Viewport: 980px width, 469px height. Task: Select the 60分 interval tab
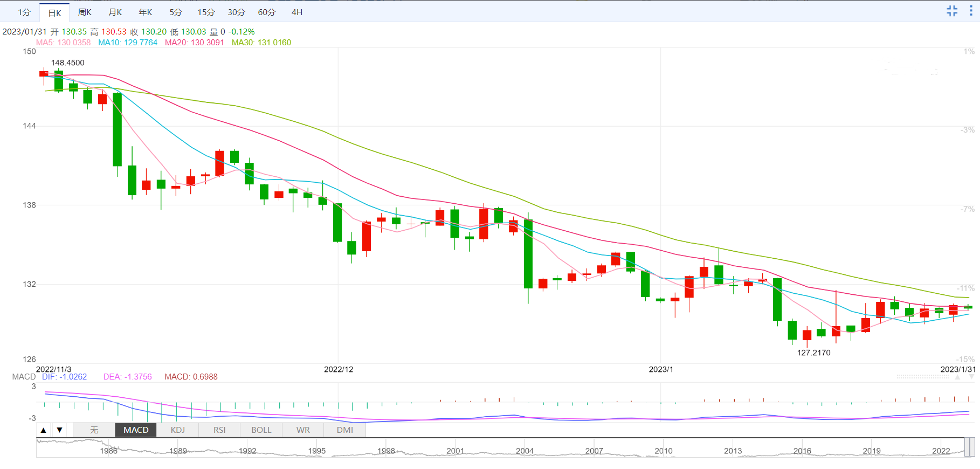coord(266,12)
